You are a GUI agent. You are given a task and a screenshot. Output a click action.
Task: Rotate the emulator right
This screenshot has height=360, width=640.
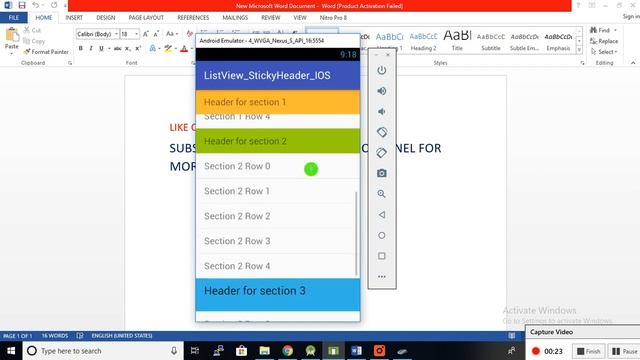point(382,153)
